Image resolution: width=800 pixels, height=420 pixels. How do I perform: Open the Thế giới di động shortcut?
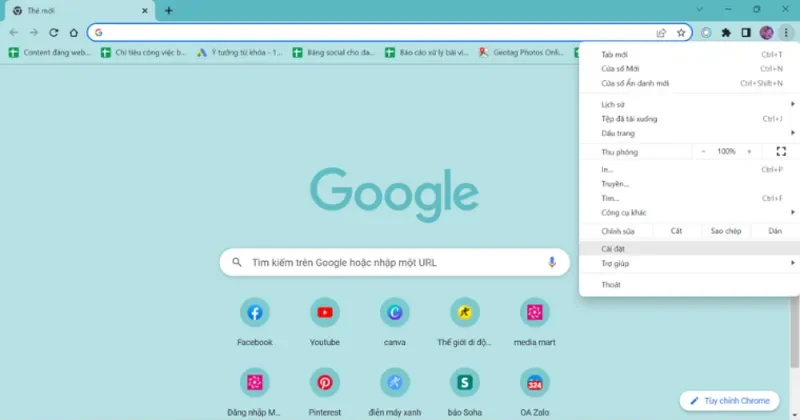464,323
